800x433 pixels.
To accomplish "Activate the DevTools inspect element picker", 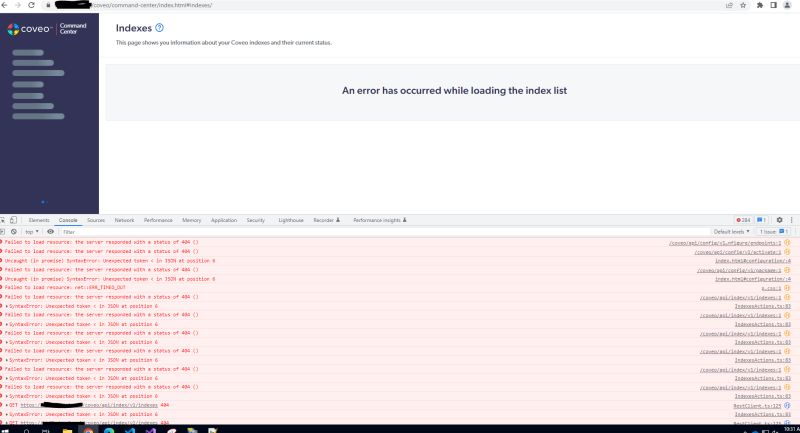I will coord(3,220).
